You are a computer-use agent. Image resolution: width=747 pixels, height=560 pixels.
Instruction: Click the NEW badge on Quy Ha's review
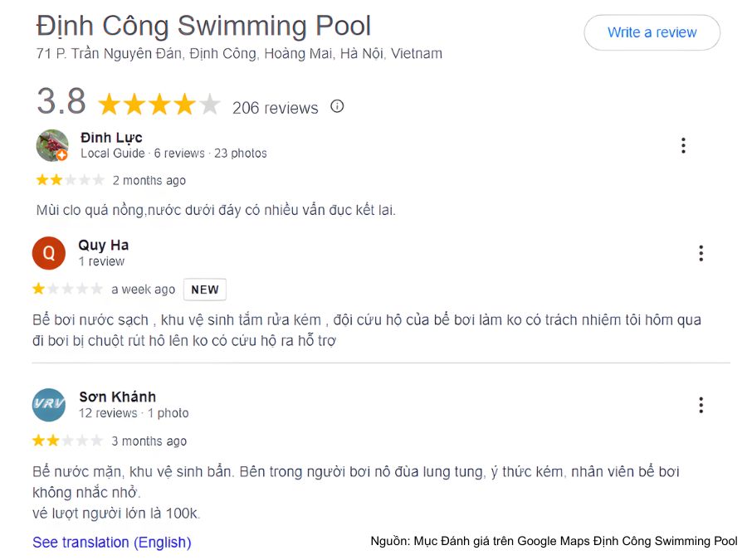204,290
